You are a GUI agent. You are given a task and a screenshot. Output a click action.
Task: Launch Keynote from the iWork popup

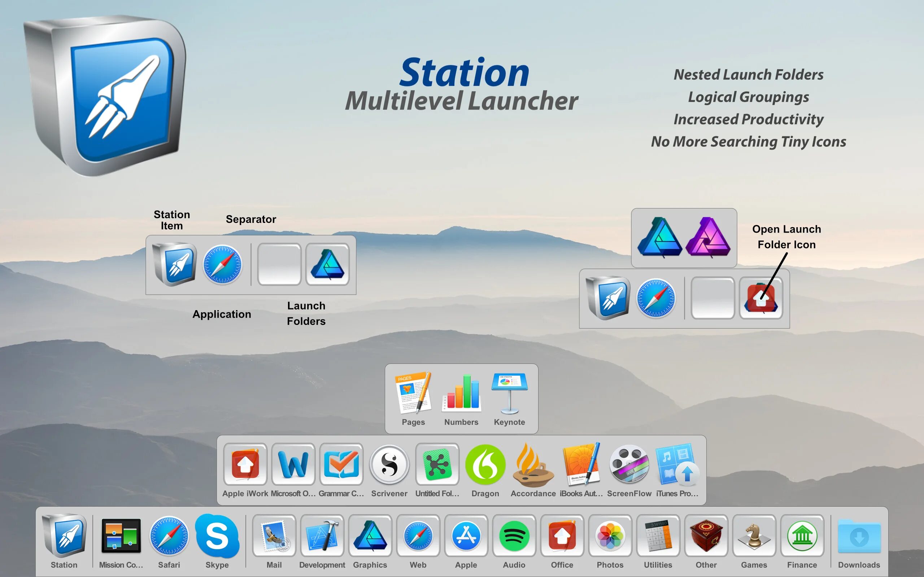[x=509, y=393]
